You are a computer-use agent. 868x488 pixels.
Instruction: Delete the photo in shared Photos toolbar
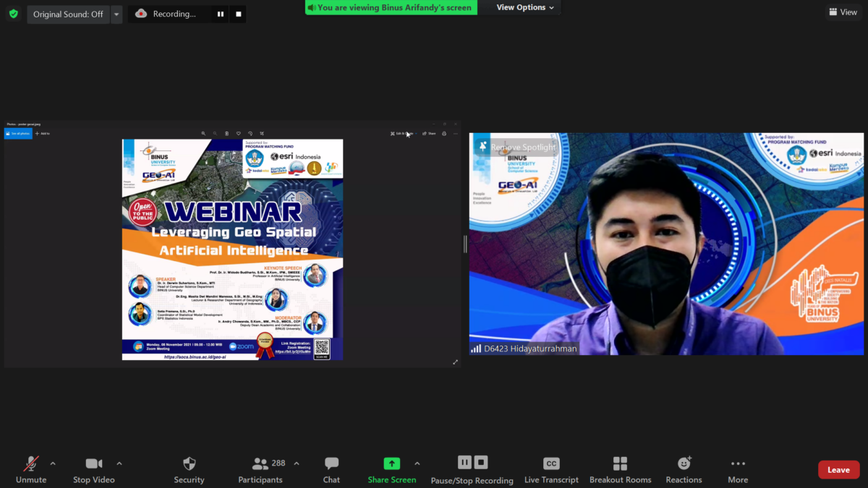(226, 134)
